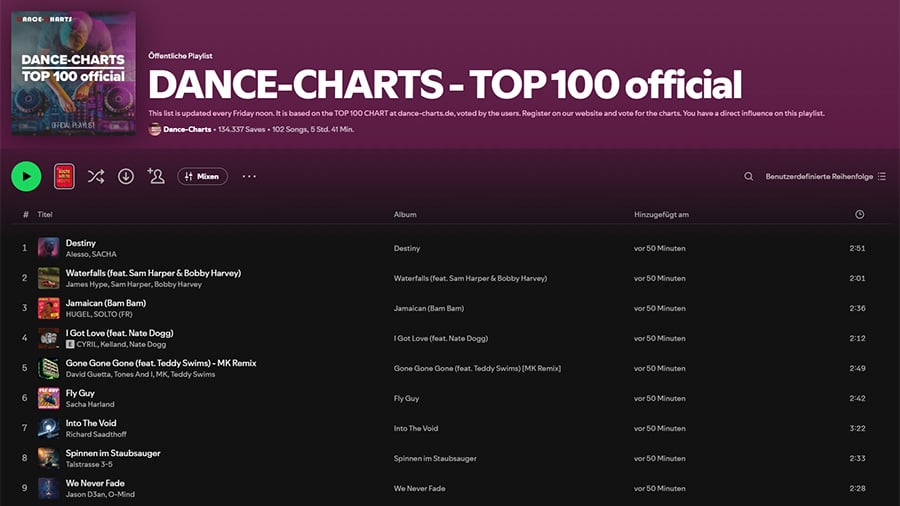Viewport: 900px width, 506px height.
Task: Open the three-dot more options menu
Action: point(249,176)
